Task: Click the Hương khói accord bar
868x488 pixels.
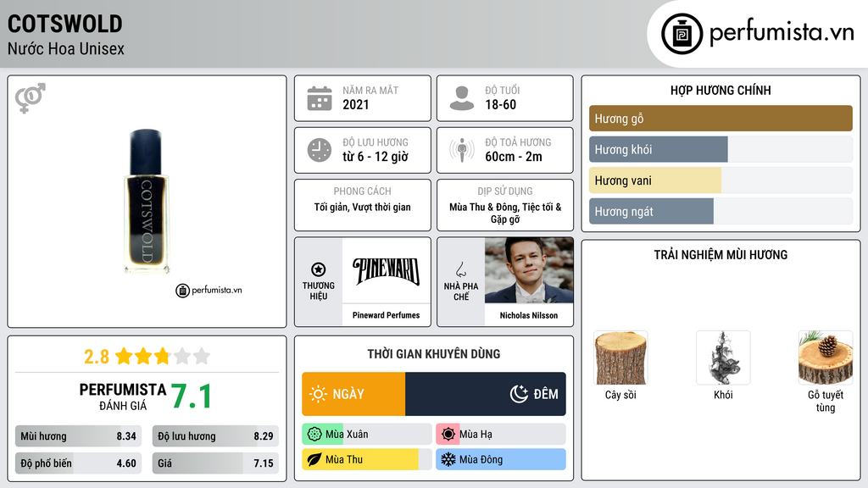Action: pos(721,149)
